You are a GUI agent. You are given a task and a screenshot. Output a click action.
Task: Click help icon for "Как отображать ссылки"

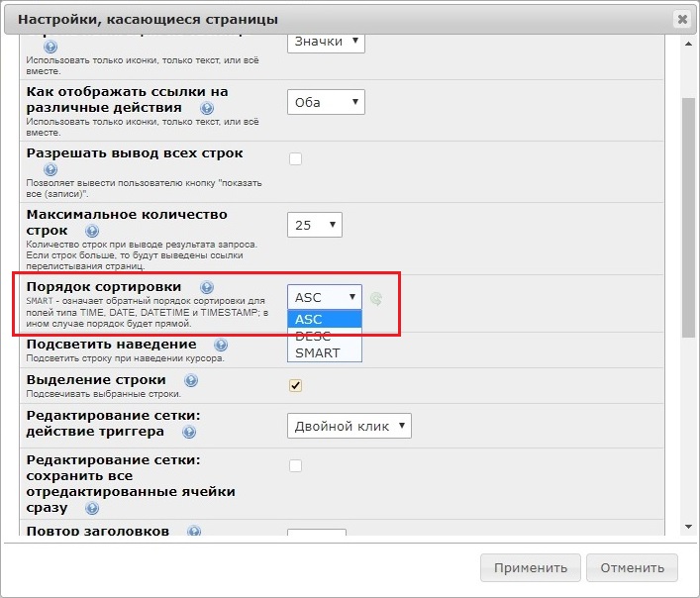point(207,109)
